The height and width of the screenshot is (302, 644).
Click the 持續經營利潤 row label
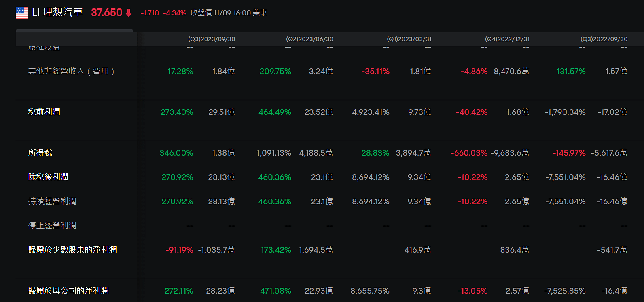(52, 201)
